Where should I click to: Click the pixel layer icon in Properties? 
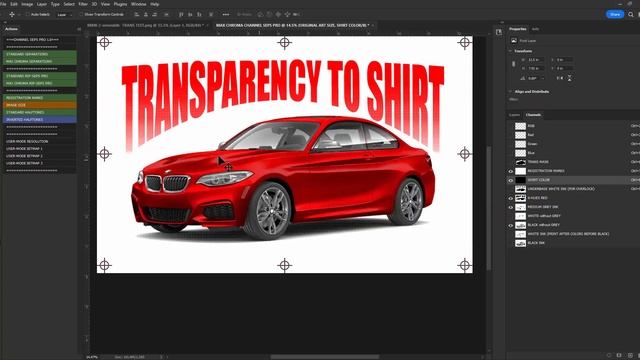pos(513,40)
